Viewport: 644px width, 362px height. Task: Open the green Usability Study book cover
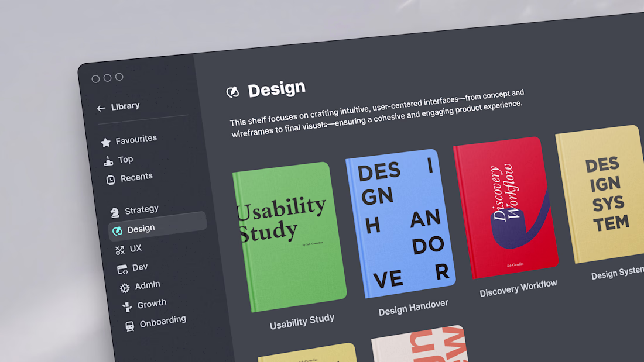[x=290, y=237]
